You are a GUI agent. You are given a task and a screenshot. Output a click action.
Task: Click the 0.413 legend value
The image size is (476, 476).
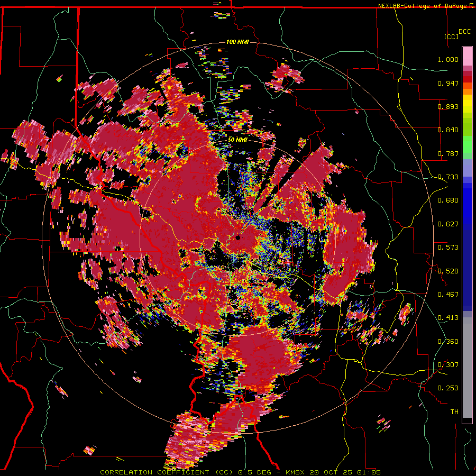point(448,318)
